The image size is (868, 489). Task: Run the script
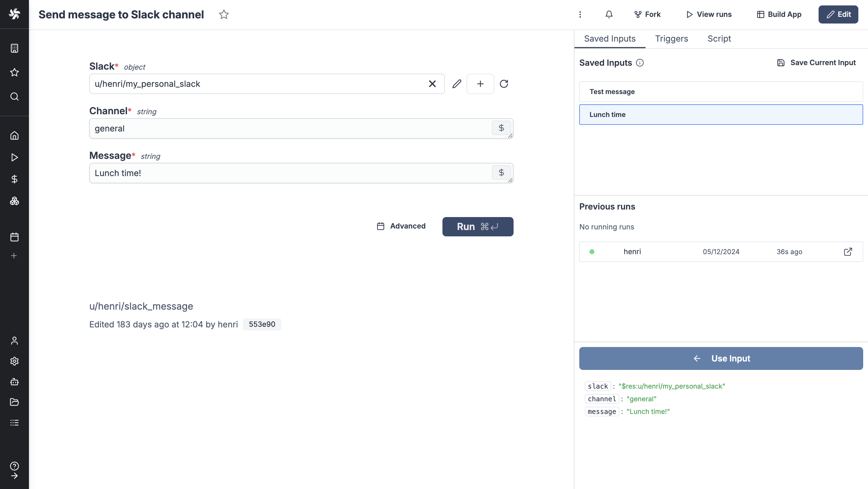click(x=477, y=226)
